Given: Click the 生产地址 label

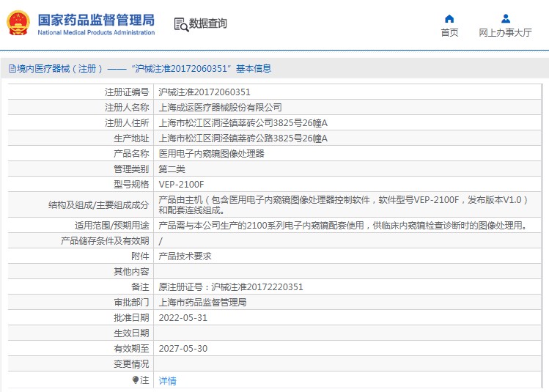Looking at the screenshot, I should 132,138.
